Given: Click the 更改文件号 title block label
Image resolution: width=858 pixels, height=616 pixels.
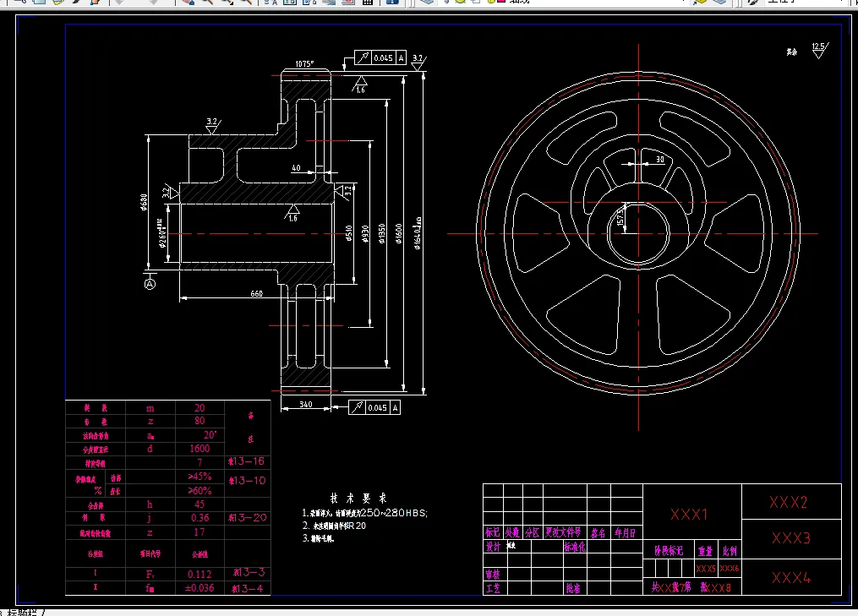Looking at the screenshot, I should click(564, 532).
